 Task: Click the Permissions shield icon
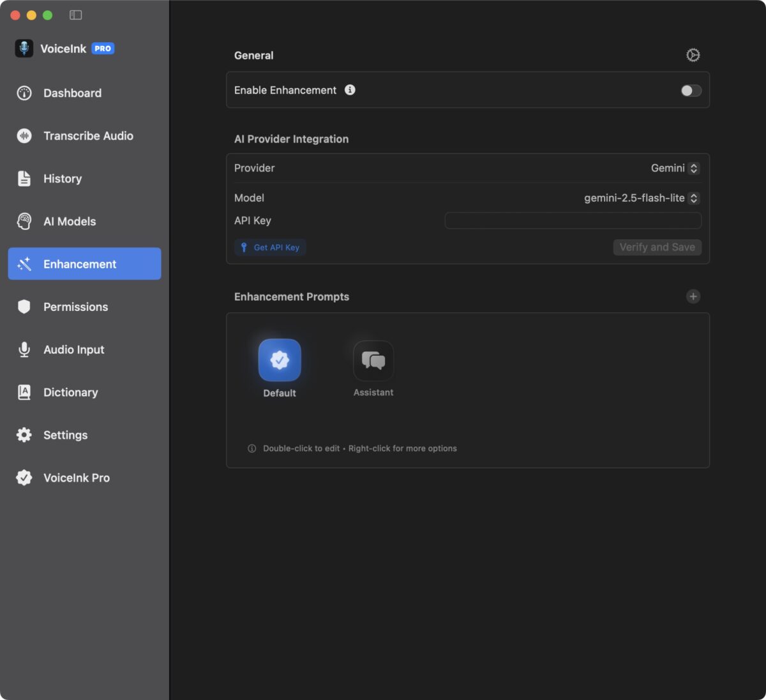pos(24,307)
